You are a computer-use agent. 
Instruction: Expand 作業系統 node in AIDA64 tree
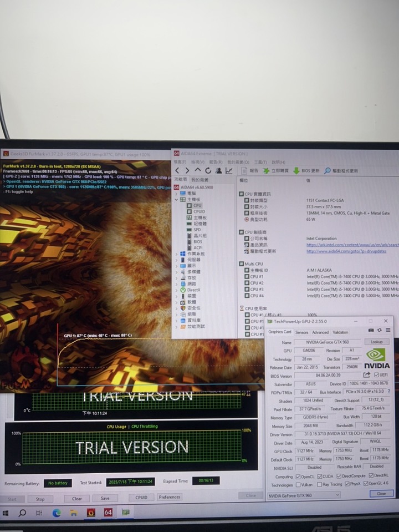[x=176, y=254]
